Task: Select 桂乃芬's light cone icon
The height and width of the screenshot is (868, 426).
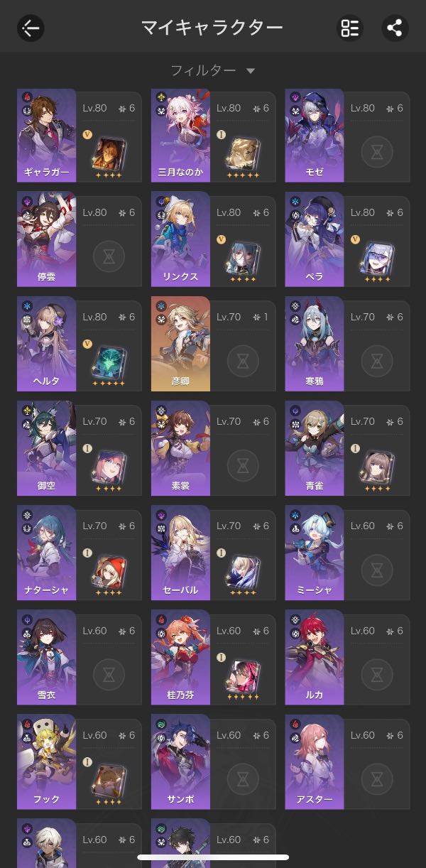Action: [243, 674]
